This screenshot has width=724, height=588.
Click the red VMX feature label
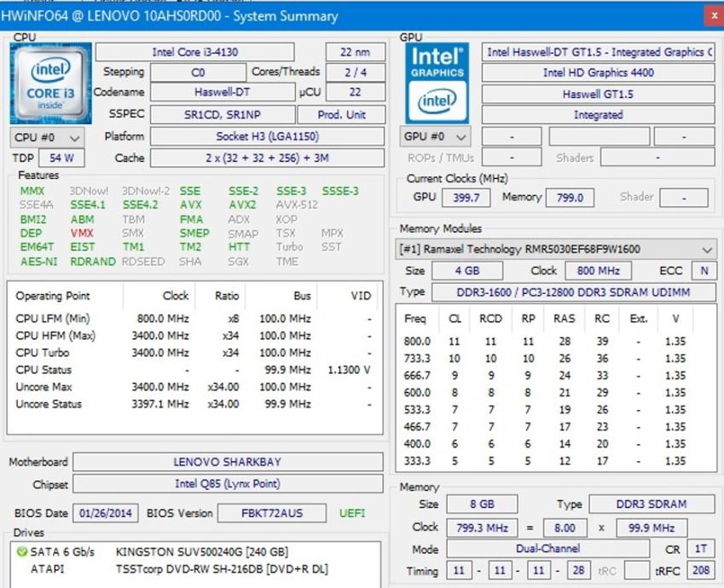83,233
